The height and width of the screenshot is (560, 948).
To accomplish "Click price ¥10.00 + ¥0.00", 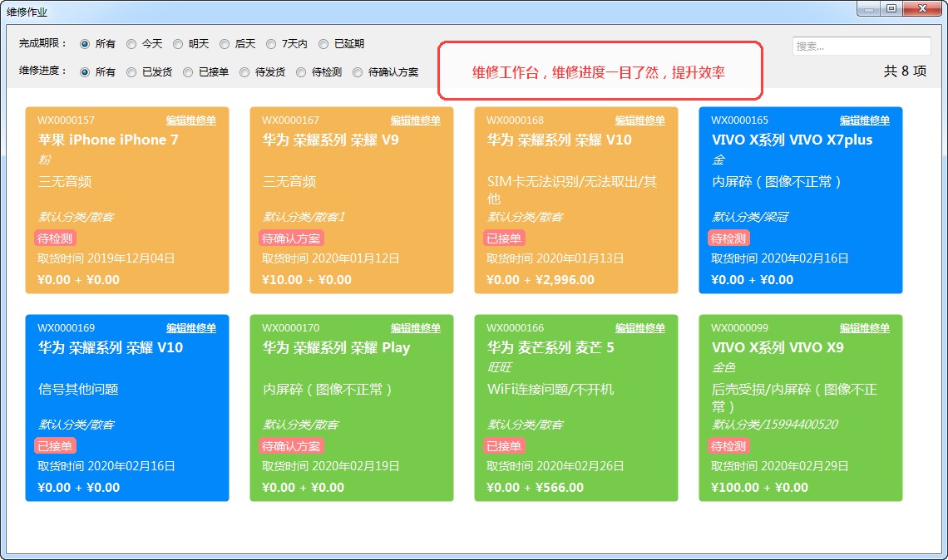I will [x=307, y=280].
